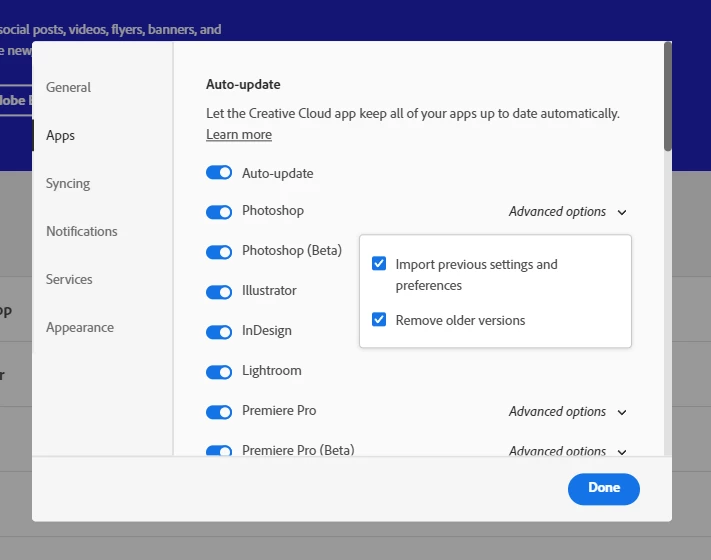711x560 pixels.
Task: Toggle Premiere Pro auto-update
Action: point(219,412)
